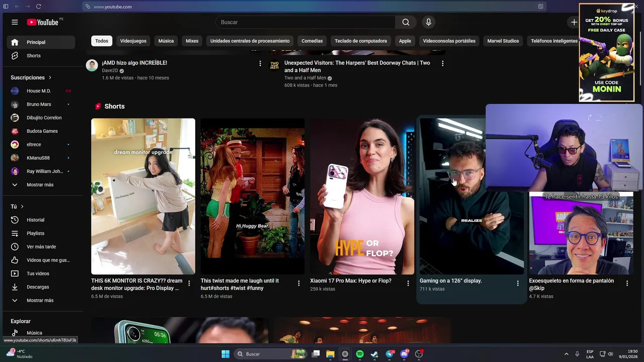
Task: Open options for This twist short
Action: click(x=298, y=284)
